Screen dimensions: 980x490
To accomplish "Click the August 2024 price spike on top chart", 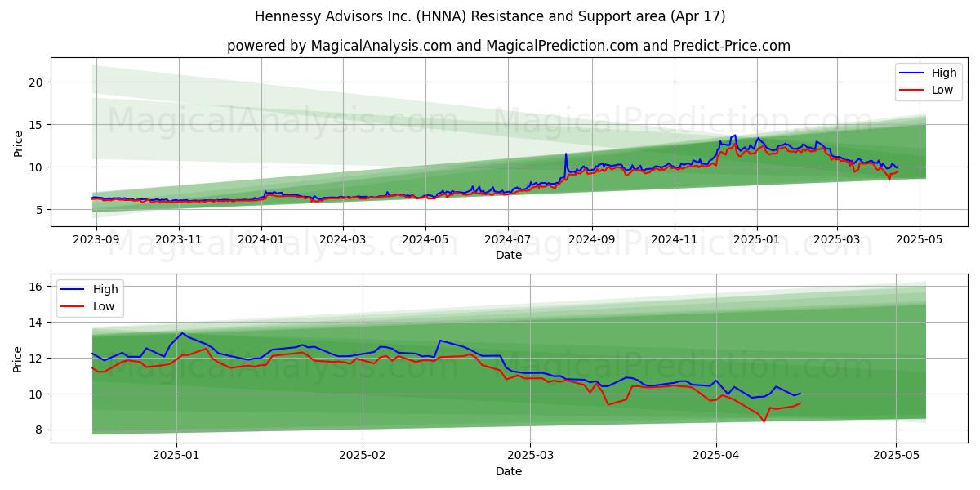I will point(565,155).
